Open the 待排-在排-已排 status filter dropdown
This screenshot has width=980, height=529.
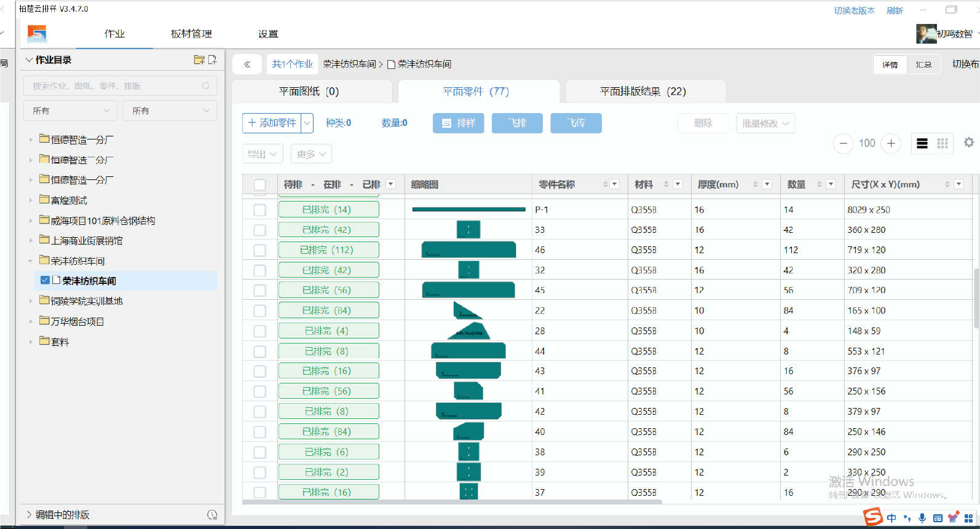[390, 184]
